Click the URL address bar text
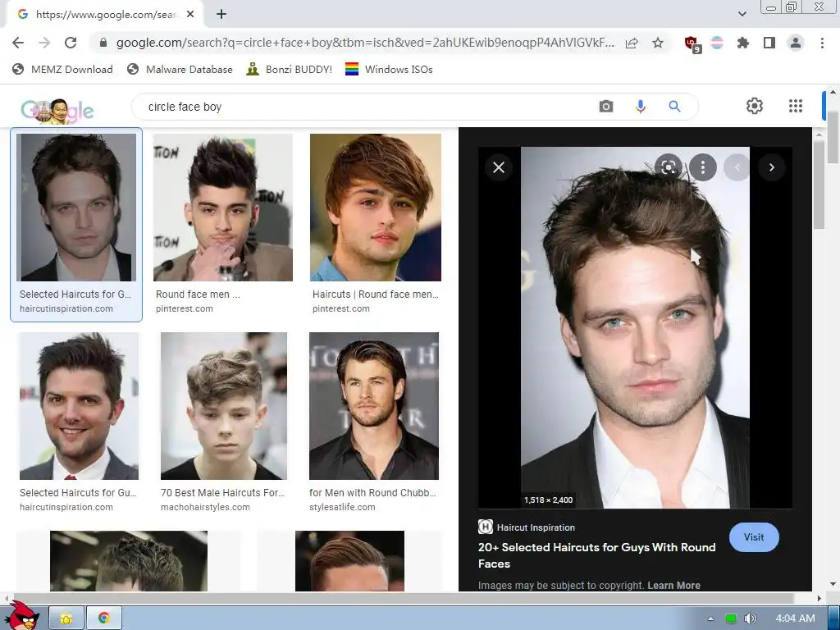840x630 pixels. point(365,43)
